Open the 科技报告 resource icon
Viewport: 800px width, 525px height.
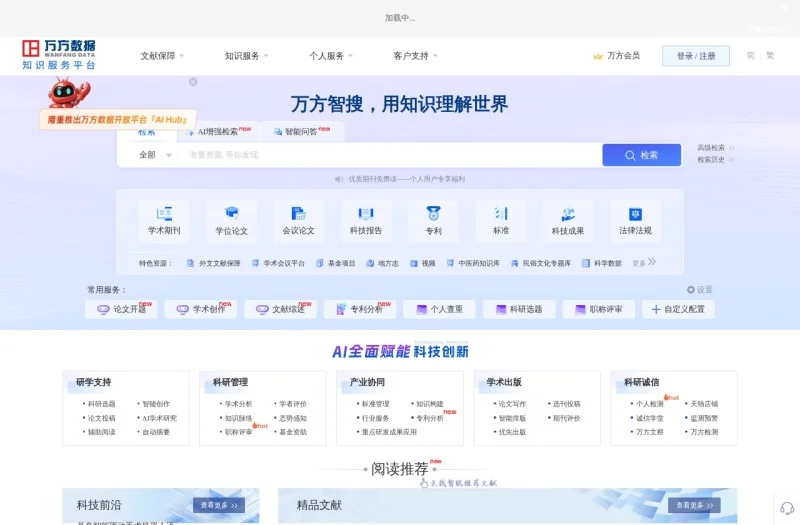[x=366, y=220]
